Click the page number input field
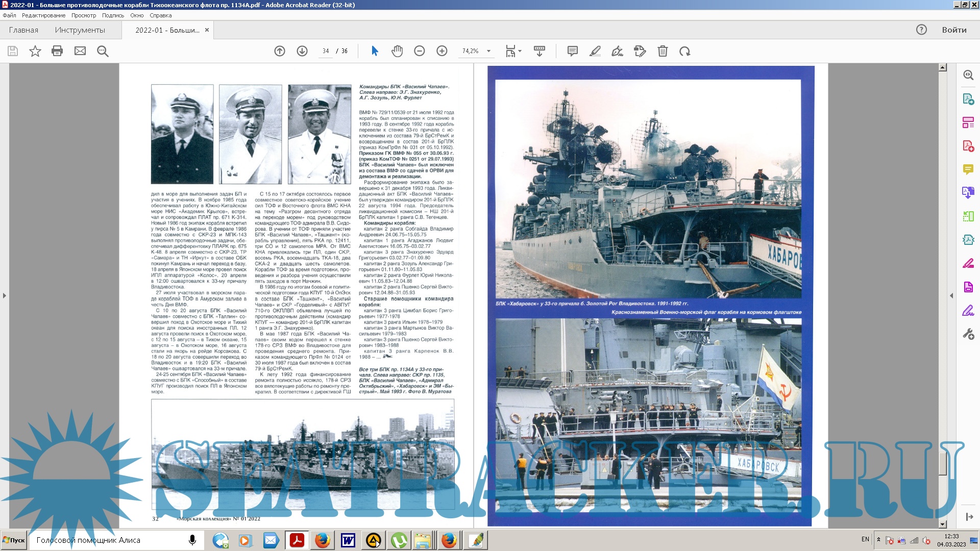The image size is (980, 551). tap(326, 51)
